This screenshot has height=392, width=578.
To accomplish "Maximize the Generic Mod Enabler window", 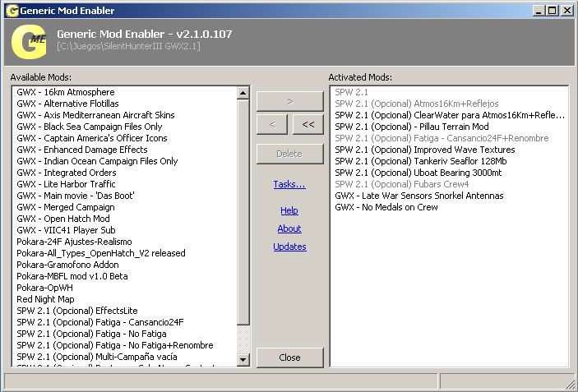I will coord(552,11).
